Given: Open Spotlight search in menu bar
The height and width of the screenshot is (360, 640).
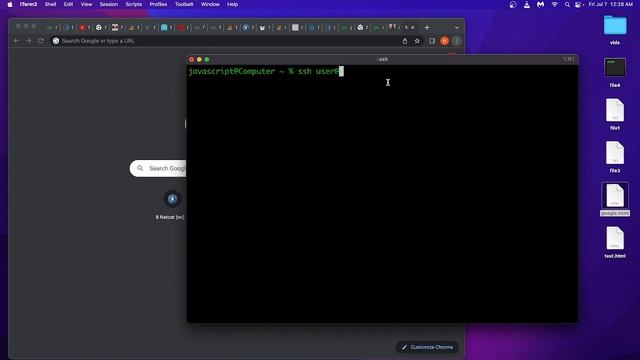Looking at the screenshot, I should (567, 4).
